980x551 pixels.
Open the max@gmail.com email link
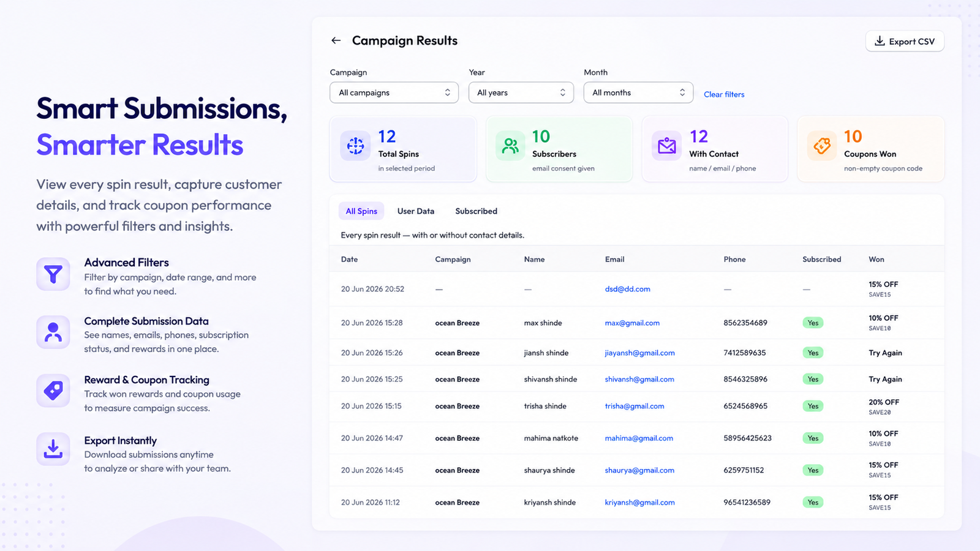632,323
